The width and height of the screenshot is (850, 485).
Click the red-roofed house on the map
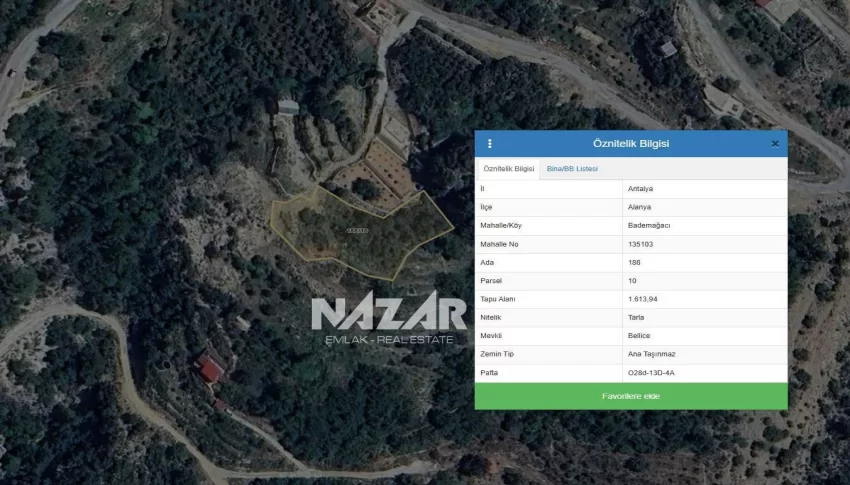coord(210,370)
